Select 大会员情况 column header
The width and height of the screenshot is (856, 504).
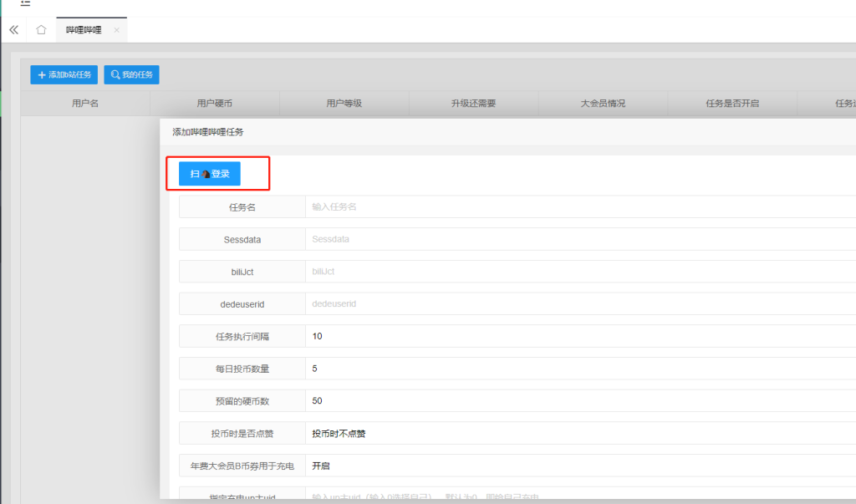603,103
